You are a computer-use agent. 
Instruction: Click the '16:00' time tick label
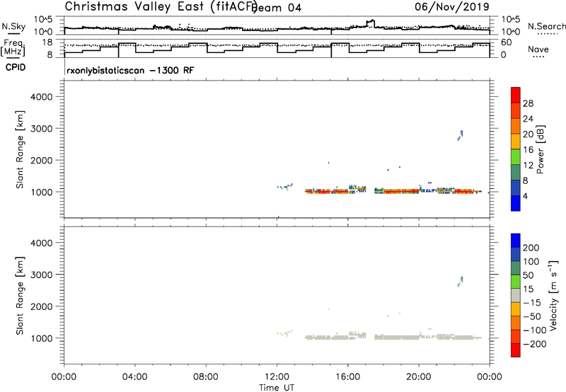[x=347, y=377]
